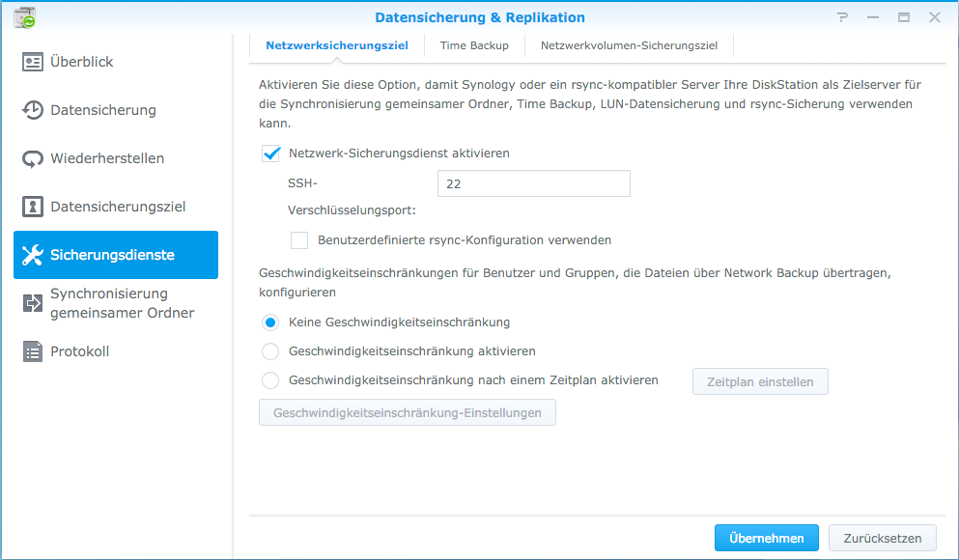
Task: Click the Datensicherungsziel icon
Action: 33,207
